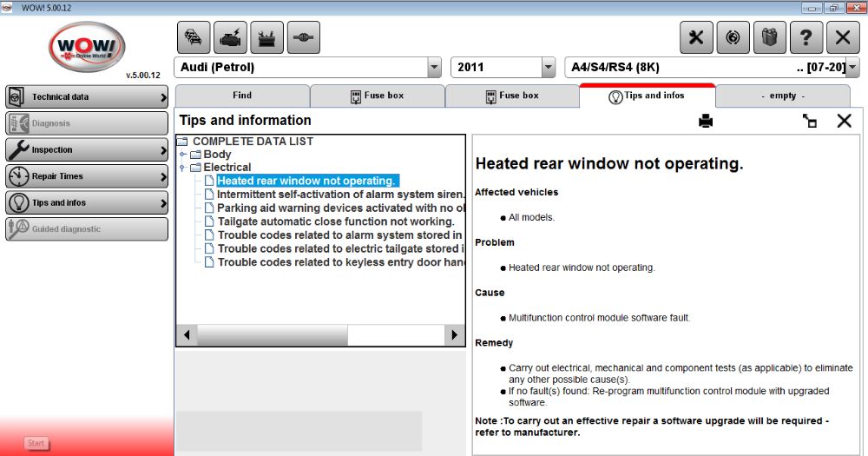The width and height of the screenshot is (868, 456).
Task: Switch to the empty tab
Action: (783, 96)
